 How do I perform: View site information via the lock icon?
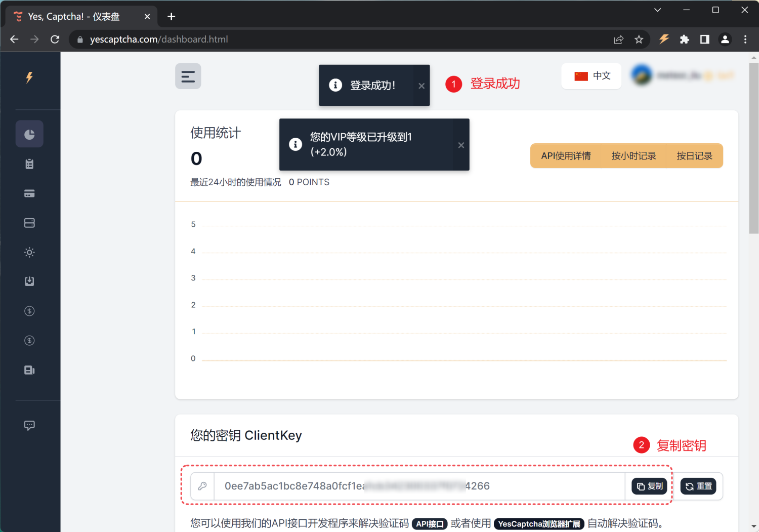(80, 39)
